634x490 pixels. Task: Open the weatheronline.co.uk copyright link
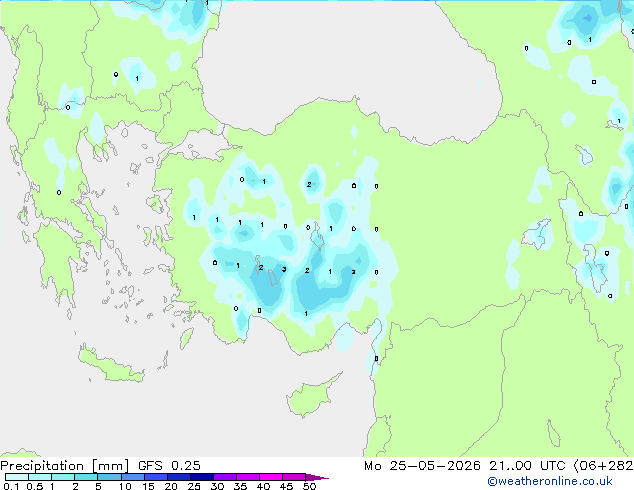(550, 481)
